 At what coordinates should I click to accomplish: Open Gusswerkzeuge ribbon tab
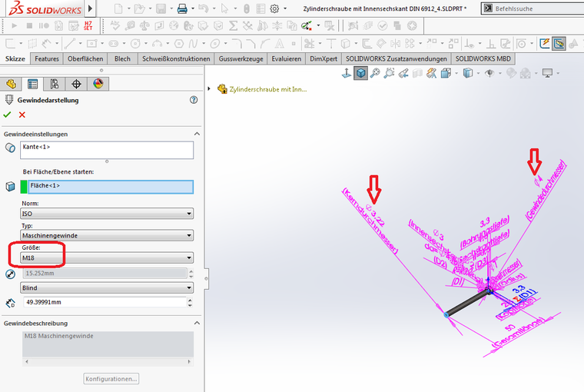pos(241,59)
